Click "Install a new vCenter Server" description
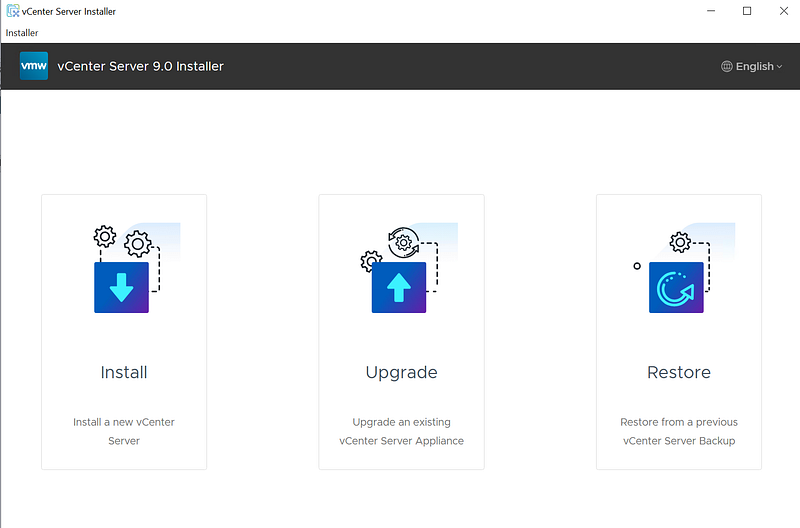 (124, 431)
